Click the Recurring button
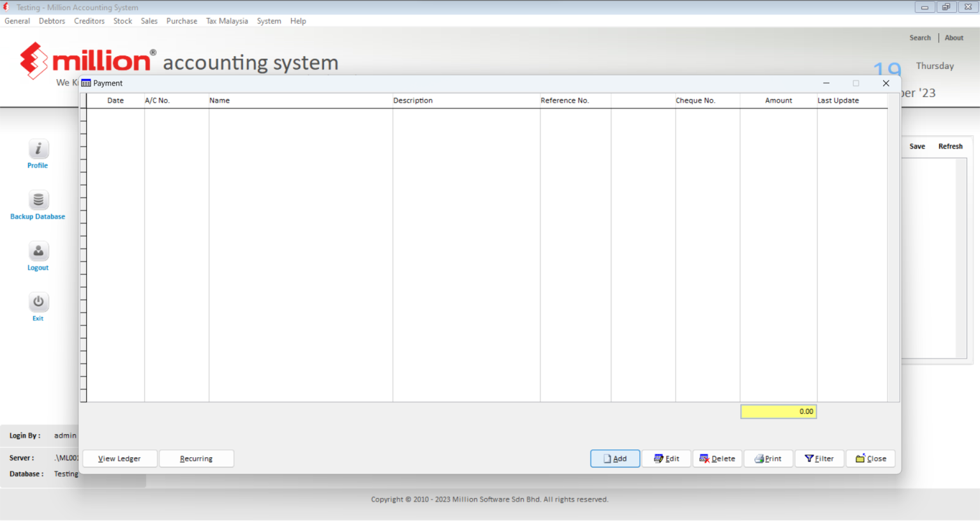Screen dimensions: 980x521 (197, 458)
